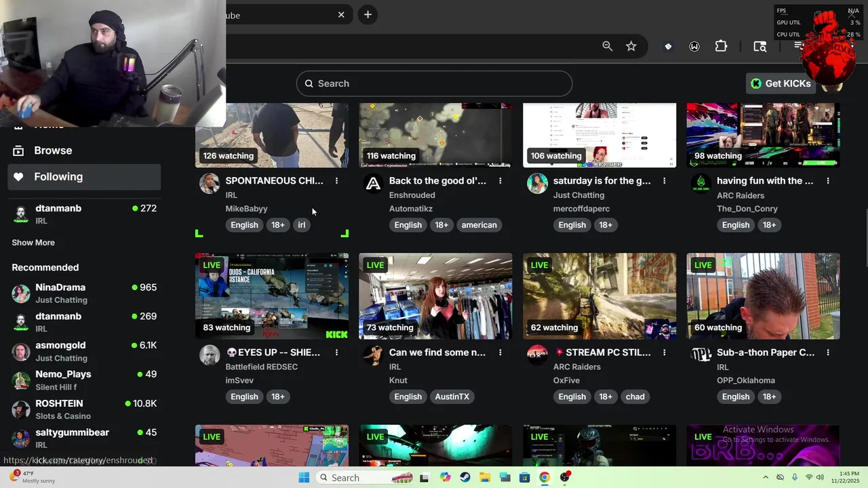
Task: Click The_Don_Conry channel avatar
Action: pyautogui.click(x=701, y=184)
